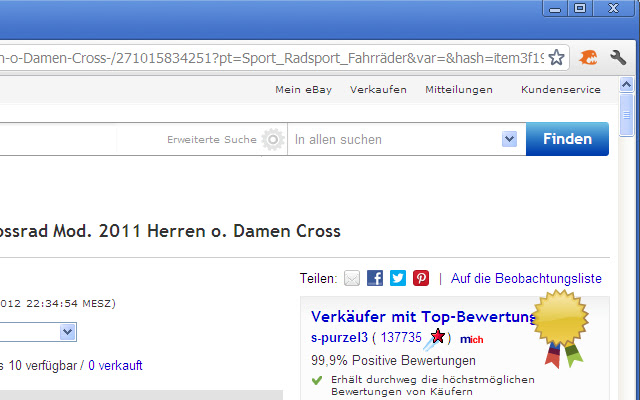This screenshot has height=400, width=640.
Task: Click the '10 verfügbar' availability text
Action: (42, 365)
